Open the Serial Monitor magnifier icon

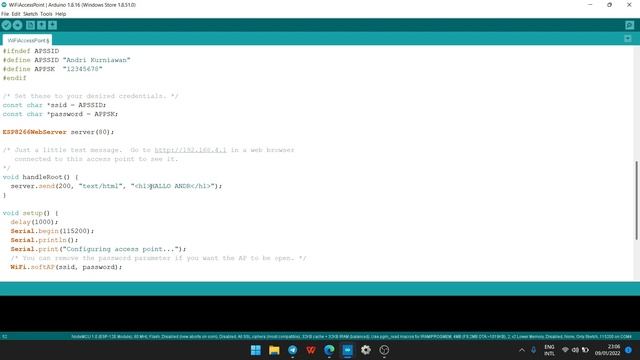coord(629,25)
